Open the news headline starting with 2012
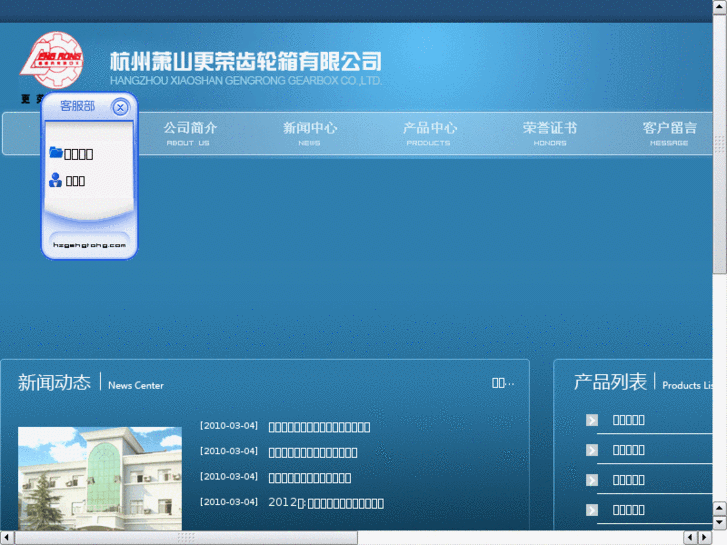 [326, 503]
